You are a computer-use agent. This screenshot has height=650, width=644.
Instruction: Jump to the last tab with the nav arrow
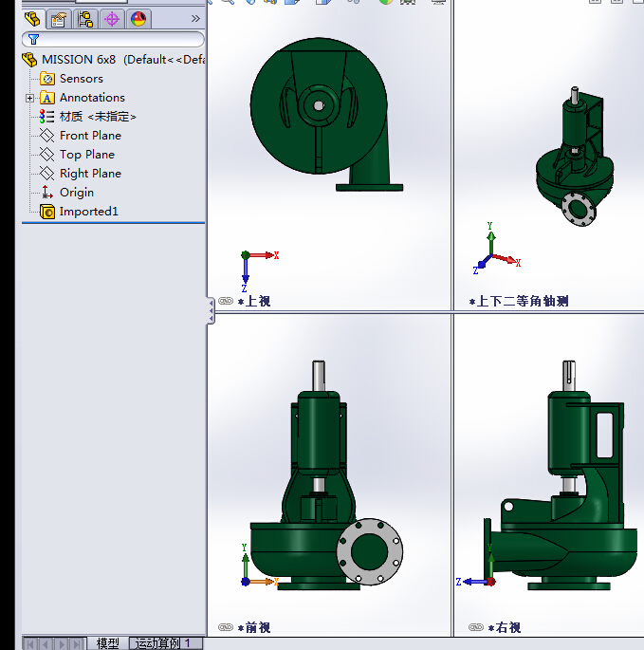tap(77, 643)
